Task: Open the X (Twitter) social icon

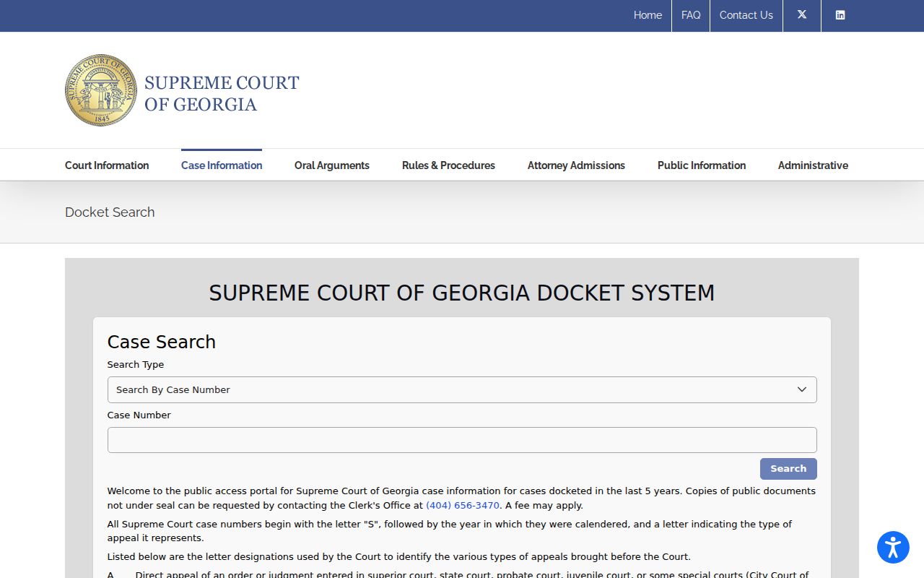Action: coord(802,15)
